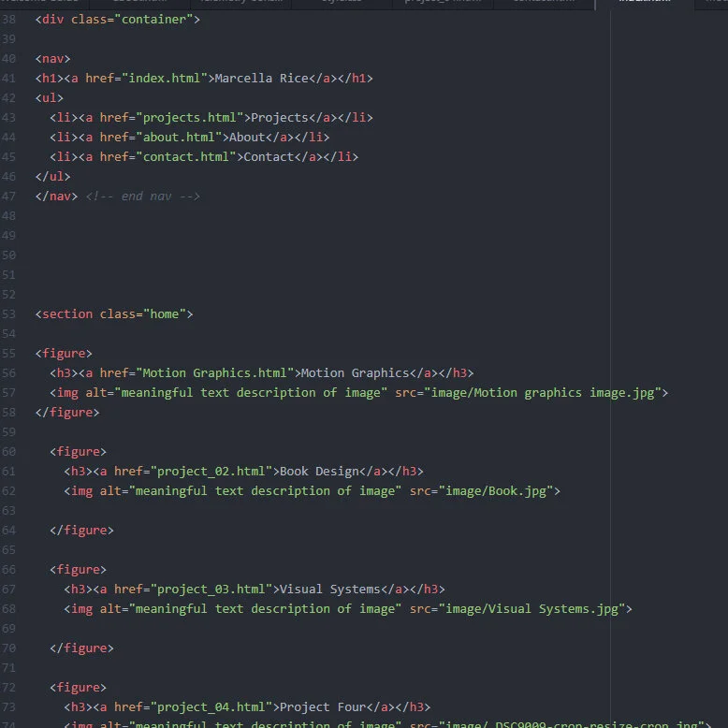Click the "about.html" href string

click(179, 138)
